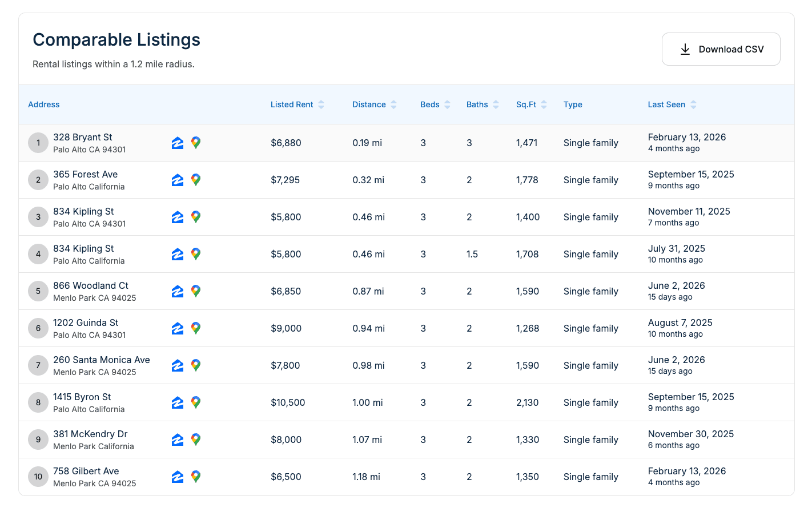Open Zillow icon for 260 Santa Monica Ave
Viewport: 812px width, 512px height.
pos(178,365)
